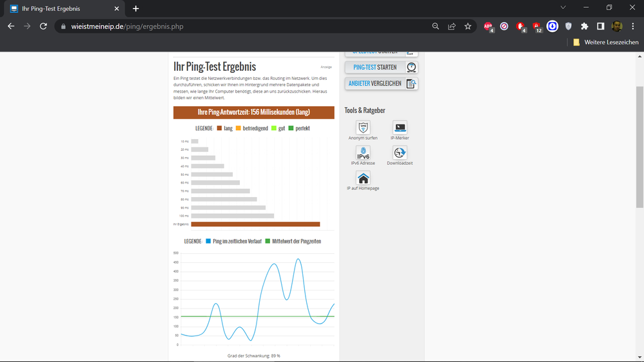Toggle the 'perfekt' legend swatch

point(291,128)
